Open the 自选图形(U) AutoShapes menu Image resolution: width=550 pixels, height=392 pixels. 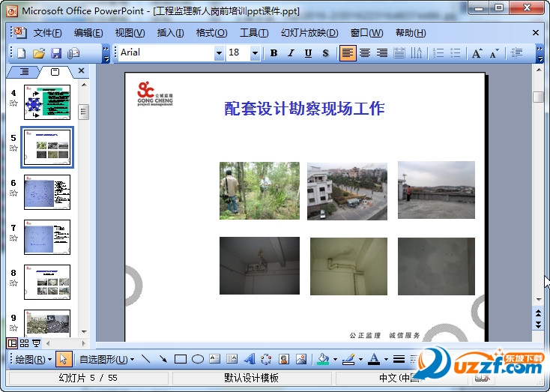coord(107,359)
